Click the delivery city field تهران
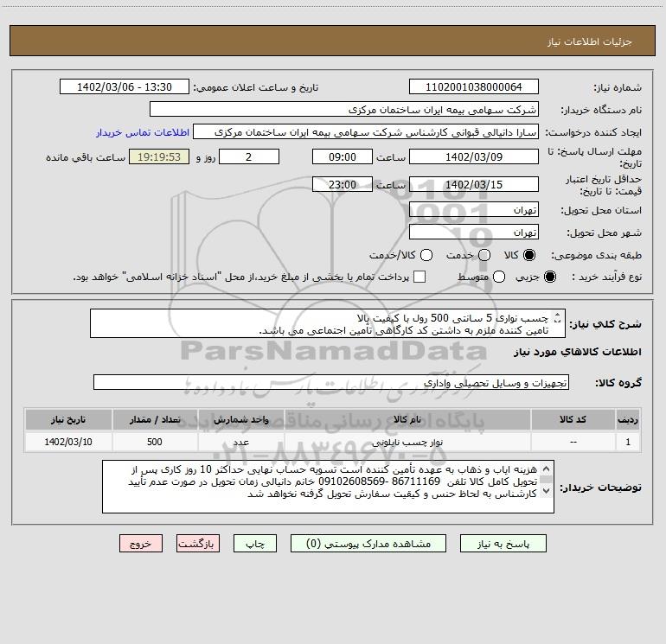 (x=474, y=232)
